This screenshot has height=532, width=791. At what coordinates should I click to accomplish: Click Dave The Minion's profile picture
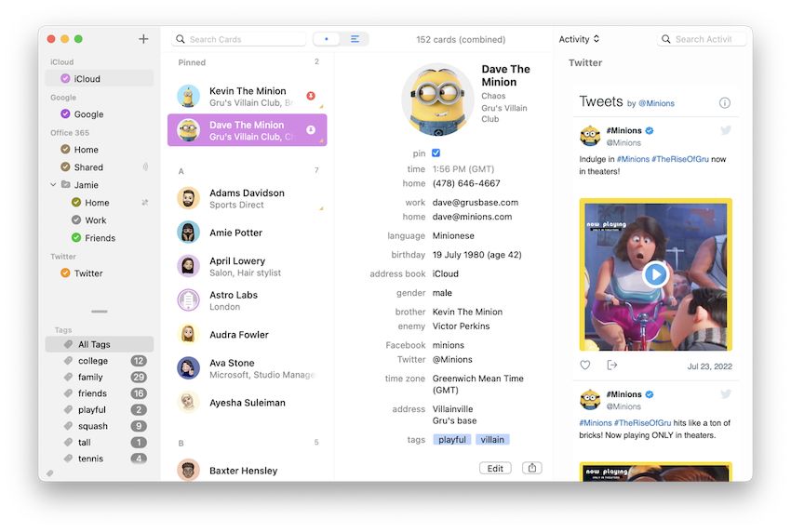[437, 100]
